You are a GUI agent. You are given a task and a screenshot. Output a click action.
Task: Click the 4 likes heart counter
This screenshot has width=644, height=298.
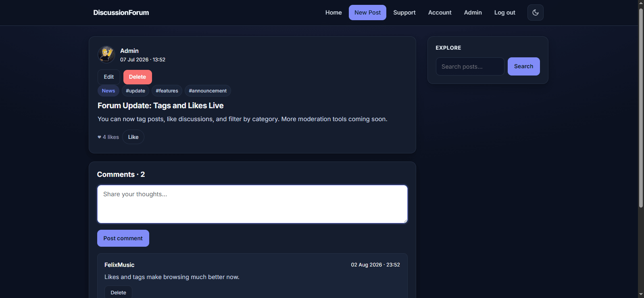click(108, 137)
